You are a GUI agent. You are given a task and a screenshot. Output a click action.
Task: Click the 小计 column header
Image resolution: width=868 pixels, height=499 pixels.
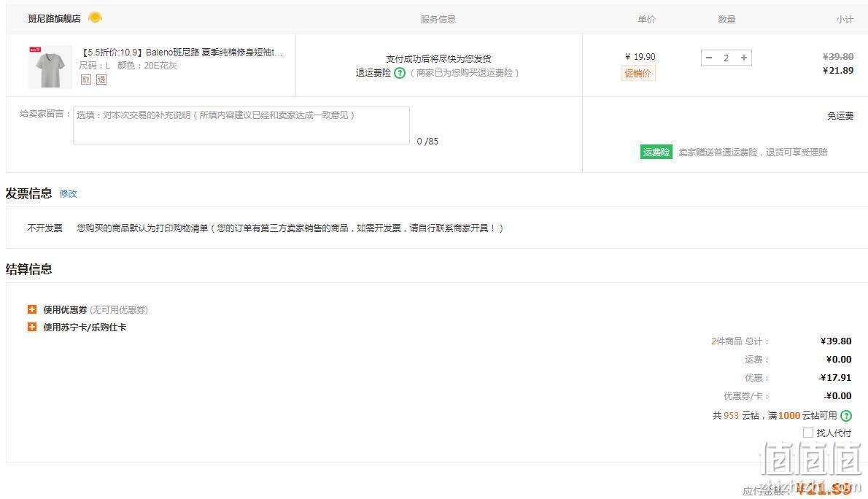pyautogui.click(x=845, y=20)
